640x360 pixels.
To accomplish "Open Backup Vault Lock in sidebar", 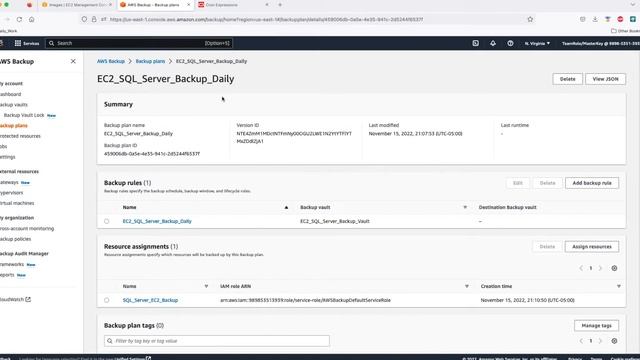I will tap(24, 115).
